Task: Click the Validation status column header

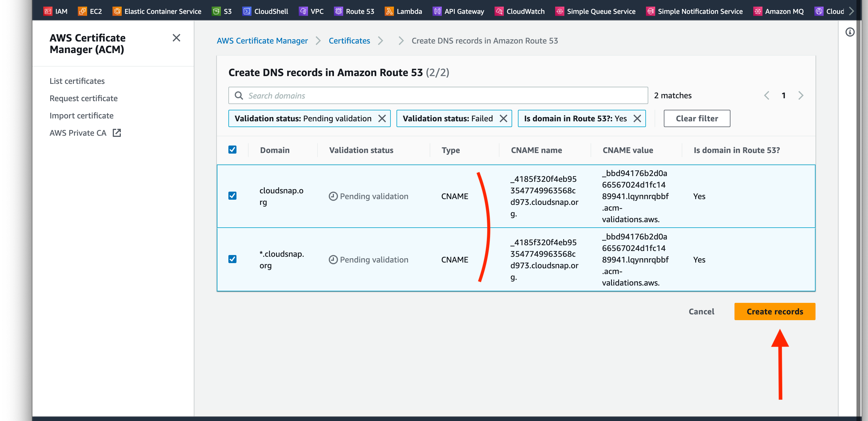Action: 361,150
